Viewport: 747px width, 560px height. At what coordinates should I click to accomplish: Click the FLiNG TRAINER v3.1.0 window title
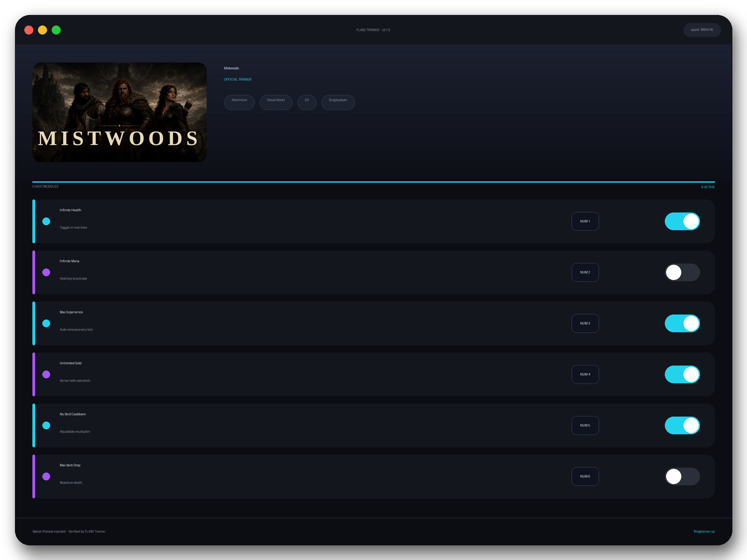(x=373, y=30)
